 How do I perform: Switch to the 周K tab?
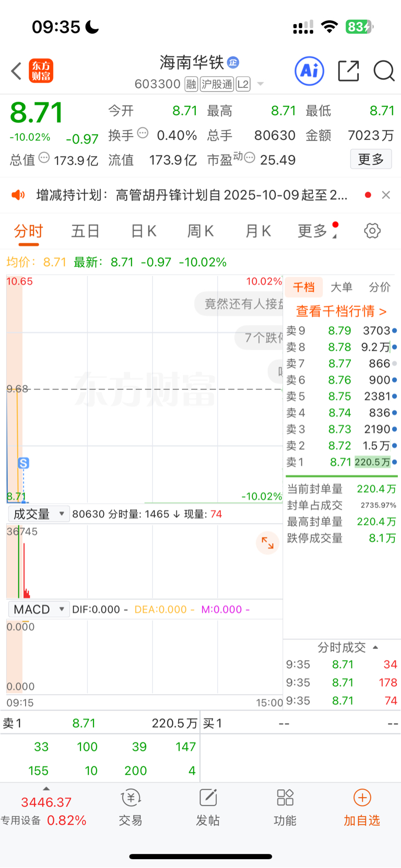(200, 231)
